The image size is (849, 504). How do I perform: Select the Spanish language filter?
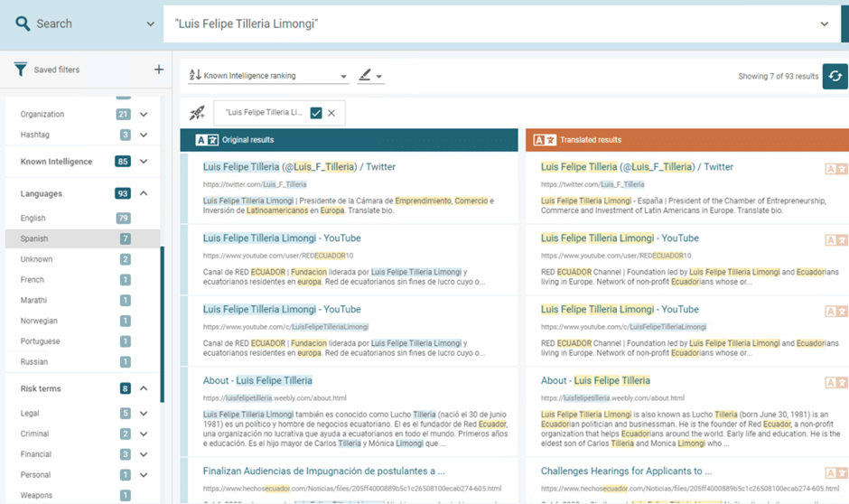point(83,238)
